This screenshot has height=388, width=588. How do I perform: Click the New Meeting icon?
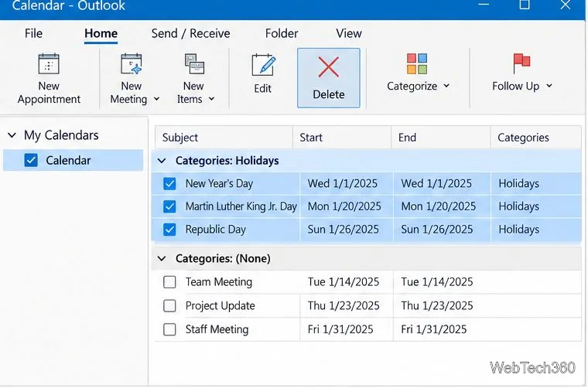tap(132, 64)
